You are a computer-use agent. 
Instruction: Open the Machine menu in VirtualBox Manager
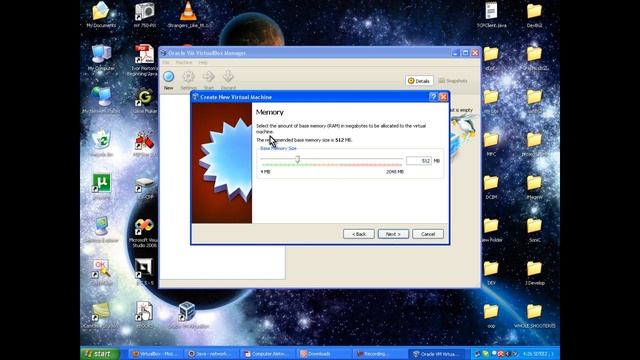pyautogui.click(x=184, y=62)
